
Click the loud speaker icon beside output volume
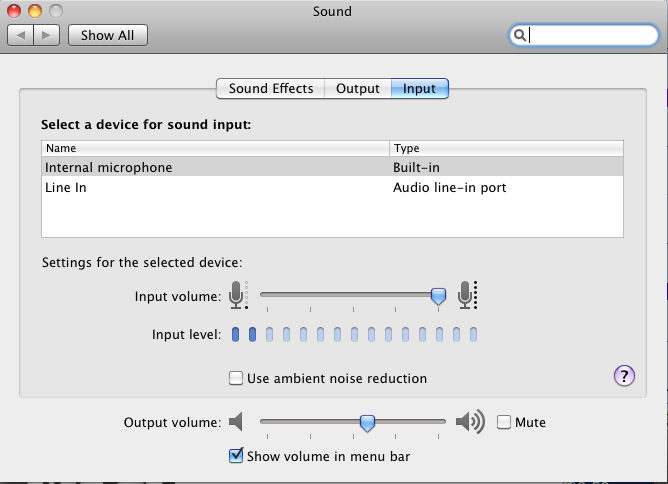tap(470, 422)
